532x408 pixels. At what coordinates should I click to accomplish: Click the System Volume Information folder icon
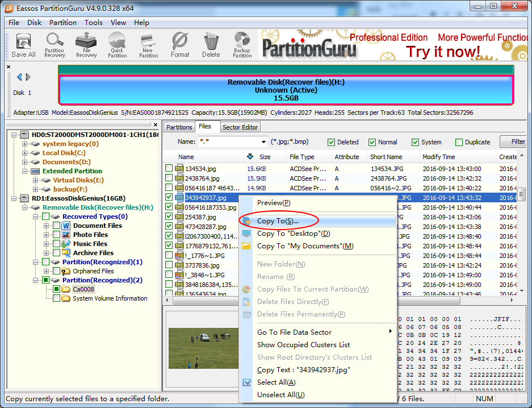[66, 298]
